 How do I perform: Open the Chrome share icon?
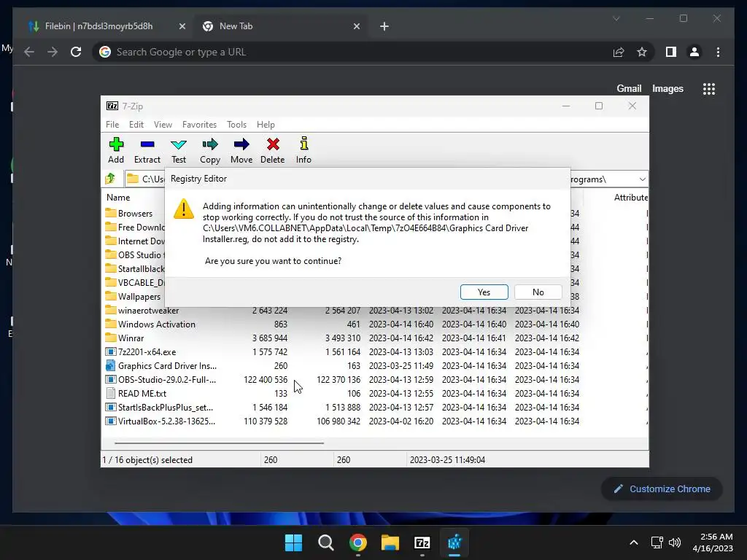point(619,52)
